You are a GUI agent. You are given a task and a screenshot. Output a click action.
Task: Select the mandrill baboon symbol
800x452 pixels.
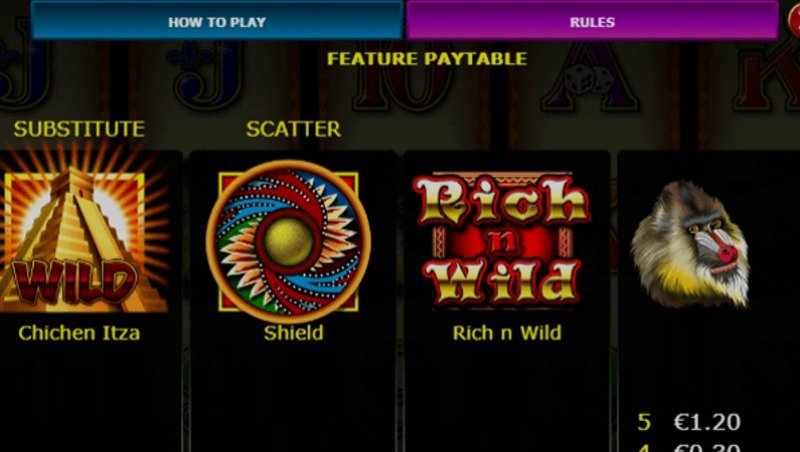691,244
